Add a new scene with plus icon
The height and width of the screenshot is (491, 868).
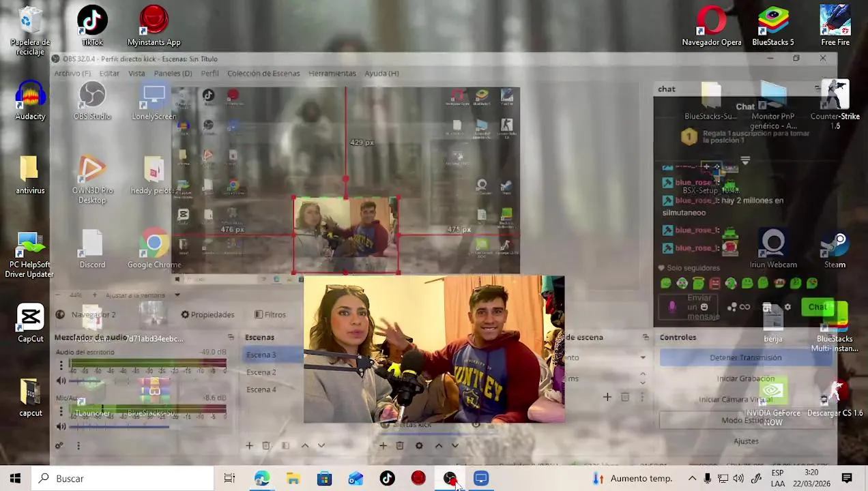point(249,445)
